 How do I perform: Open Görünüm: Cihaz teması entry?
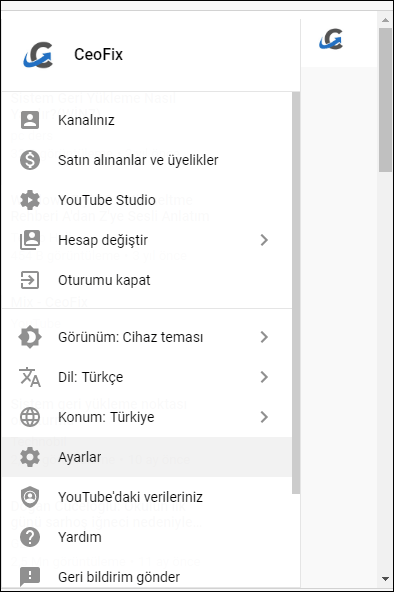pyautogui.click(x=147, y=337)
